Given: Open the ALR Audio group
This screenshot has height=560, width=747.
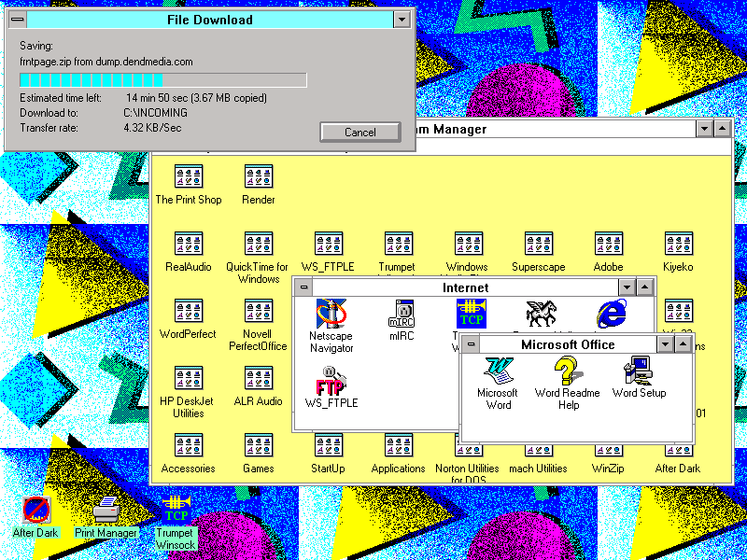Looking at the screenshot, I should (259, 378).
